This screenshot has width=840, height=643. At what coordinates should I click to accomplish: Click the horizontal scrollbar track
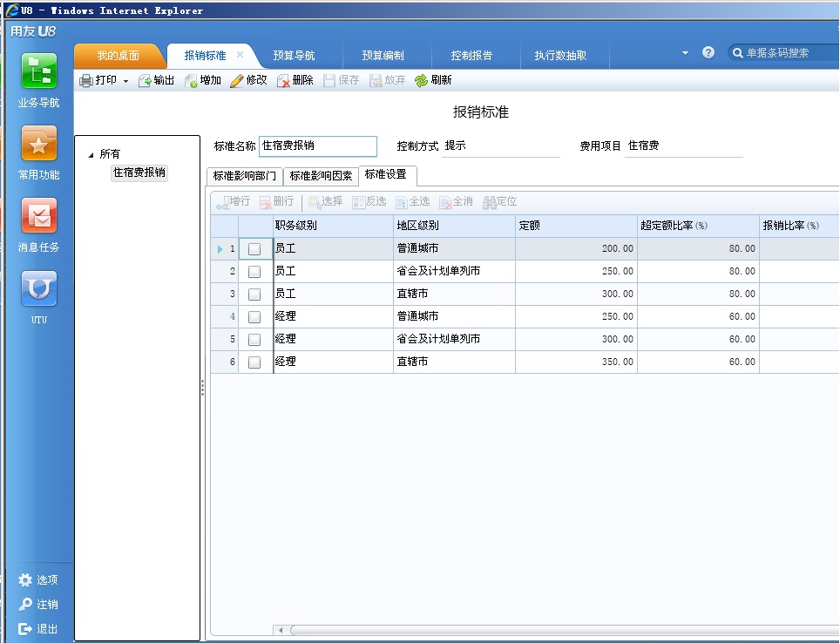[565, 630]
